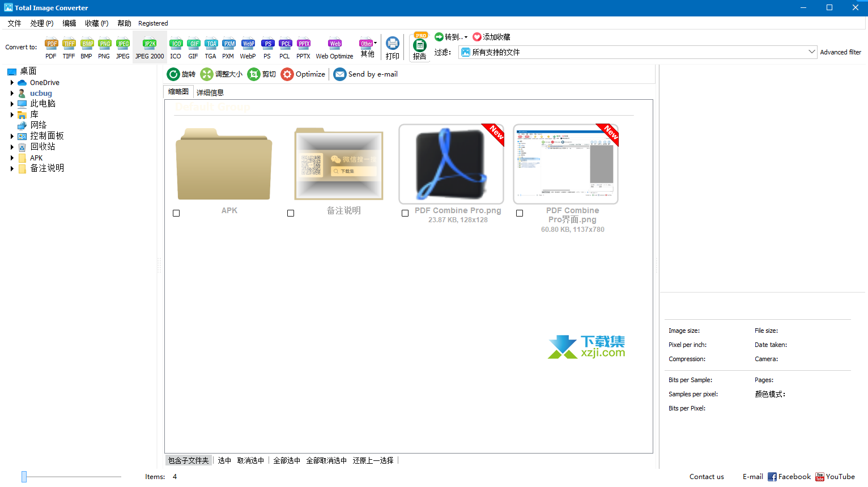
Task: Open the 转到 go-to dropdown
Action: [451, 37]
